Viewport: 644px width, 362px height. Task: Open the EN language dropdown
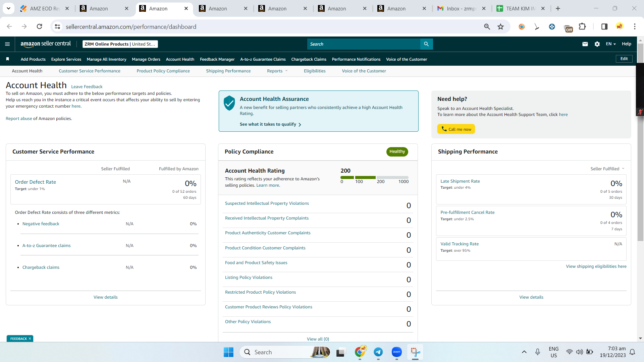611,44
